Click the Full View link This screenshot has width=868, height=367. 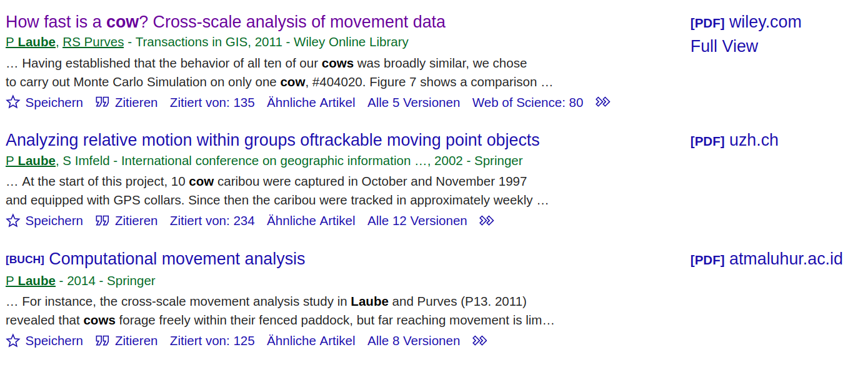(724, 46)
